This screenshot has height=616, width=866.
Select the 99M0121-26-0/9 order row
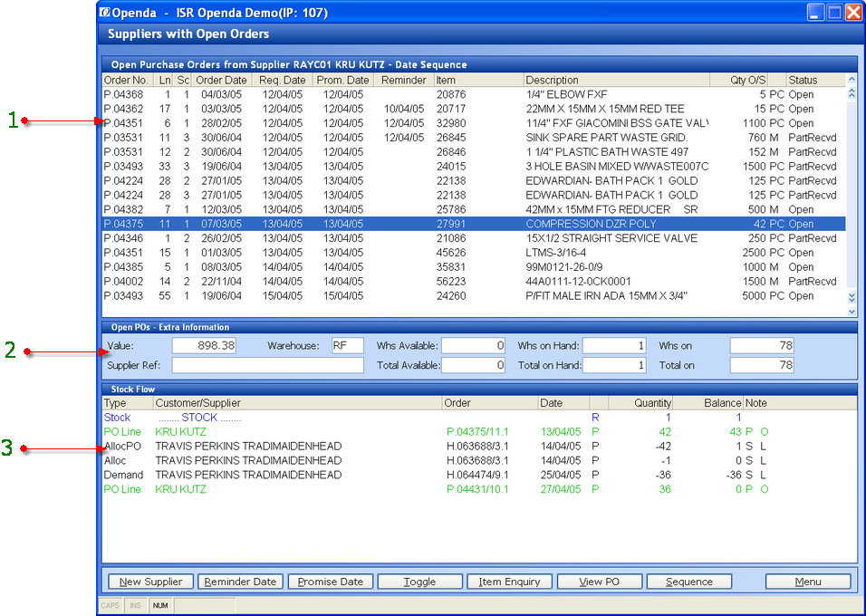click(x=474, y=267)
